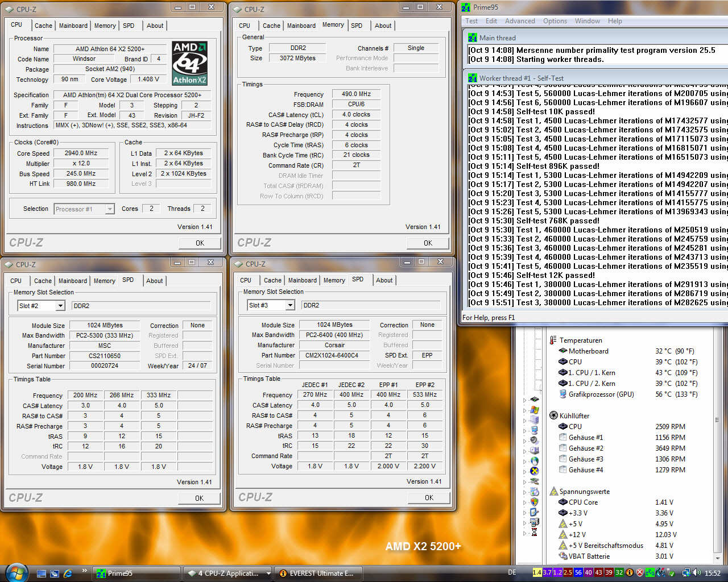
Task: Launch Internet Explorer from Quick Launch
Action: (68, 573)
